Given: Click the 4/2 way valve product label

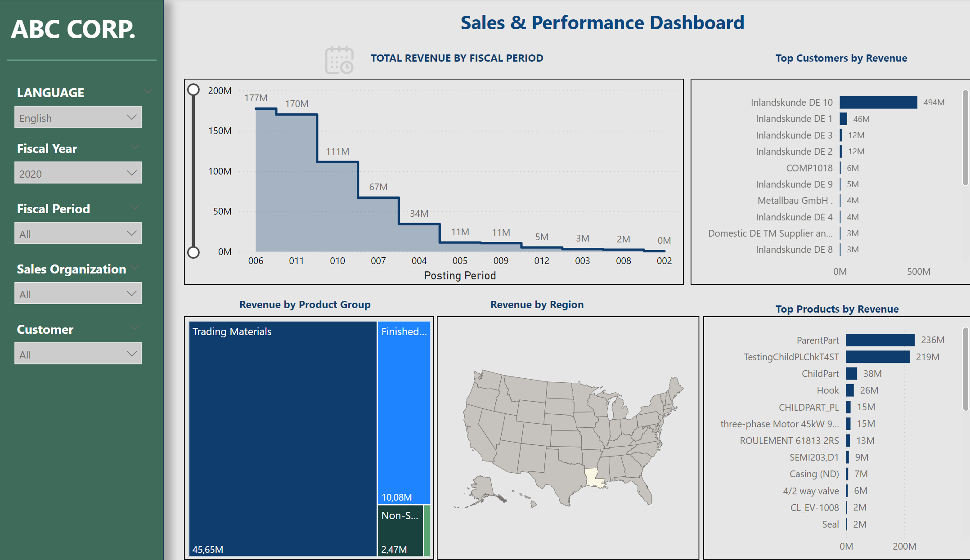Looking at the screenshot, I should click(x=811, y=491).
